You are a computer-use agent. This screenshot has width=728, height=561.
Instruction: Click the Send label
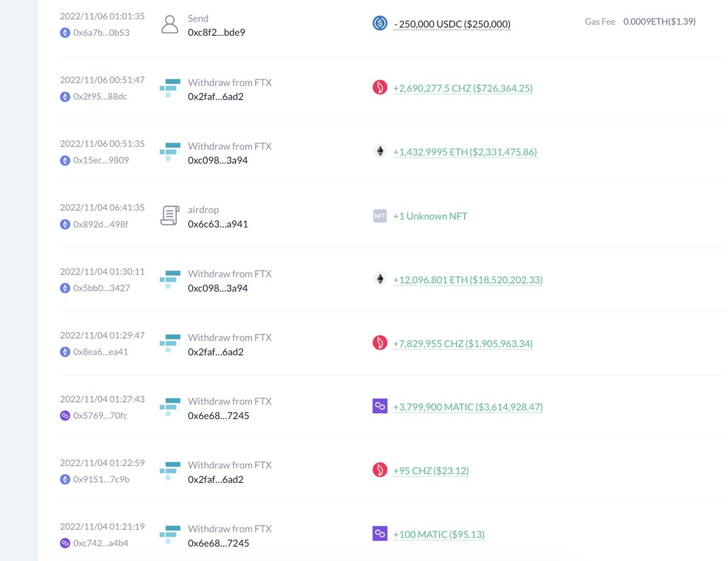coord(198,18)
